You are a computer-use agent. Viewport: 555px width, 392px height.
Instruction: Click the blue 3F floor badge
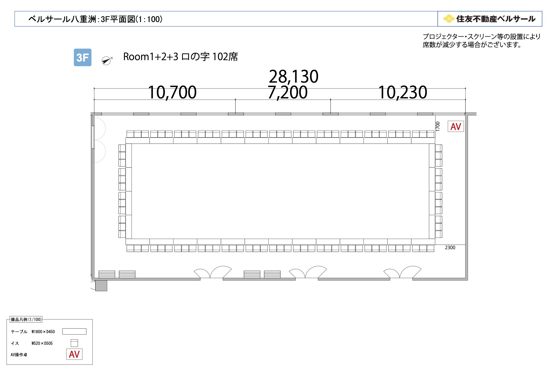[82, 57]
